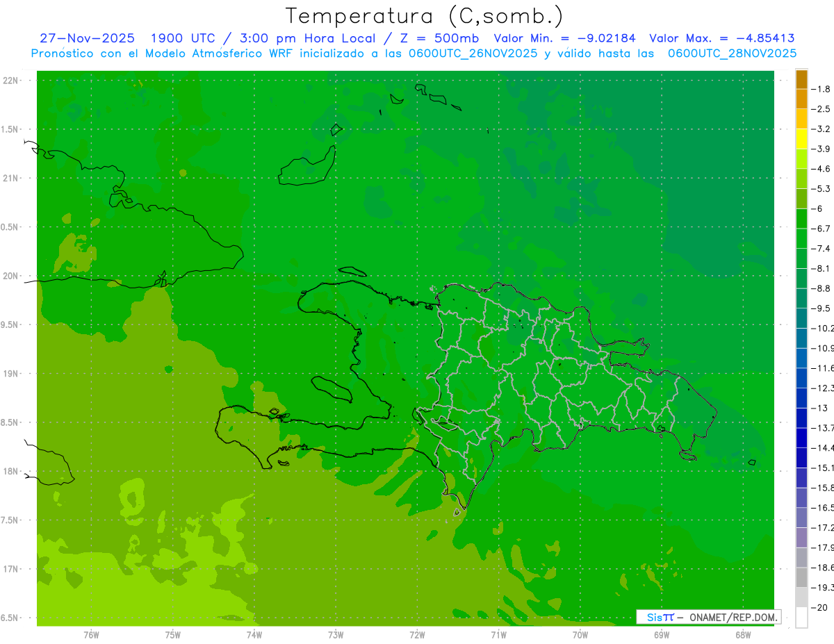Select the 'Z = 500mb' level label
The width and height of the screenshot is (834, 644).
439,38
